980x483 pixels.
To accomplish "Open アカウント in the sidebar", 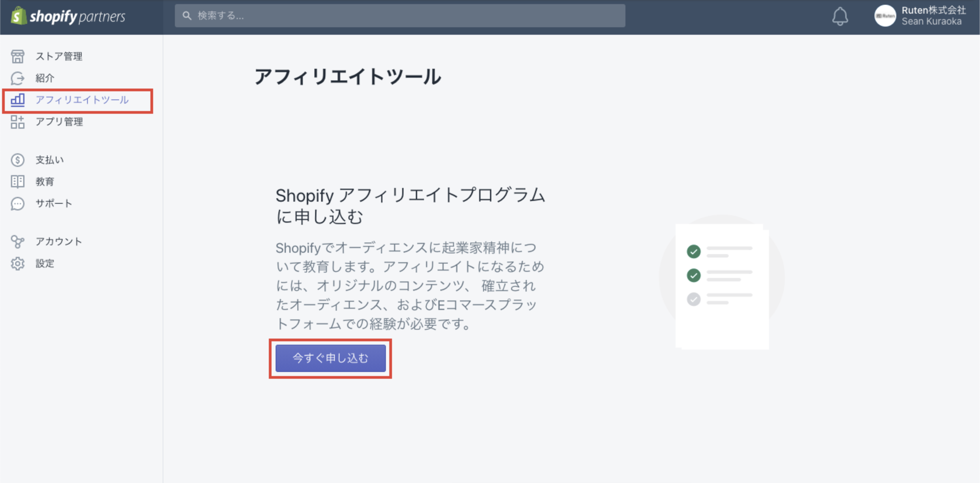I will pos(59,242).
